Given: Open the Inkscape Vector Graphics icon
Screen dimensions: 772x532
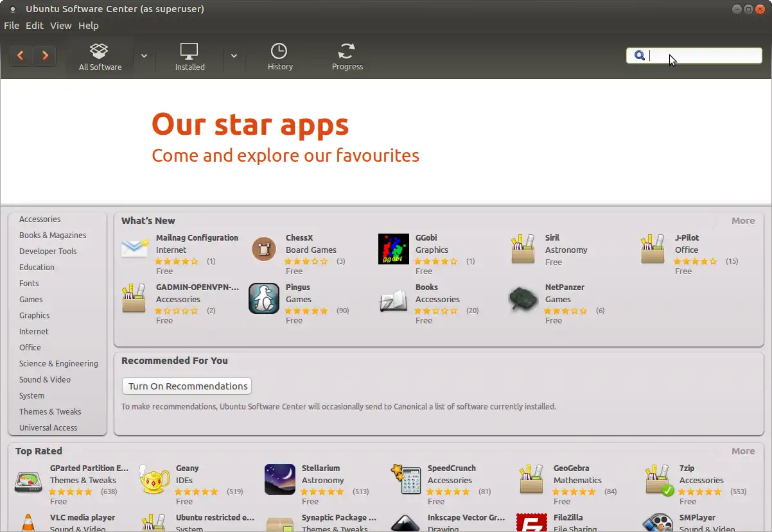Looking at the screenshot, I should 406,523.
